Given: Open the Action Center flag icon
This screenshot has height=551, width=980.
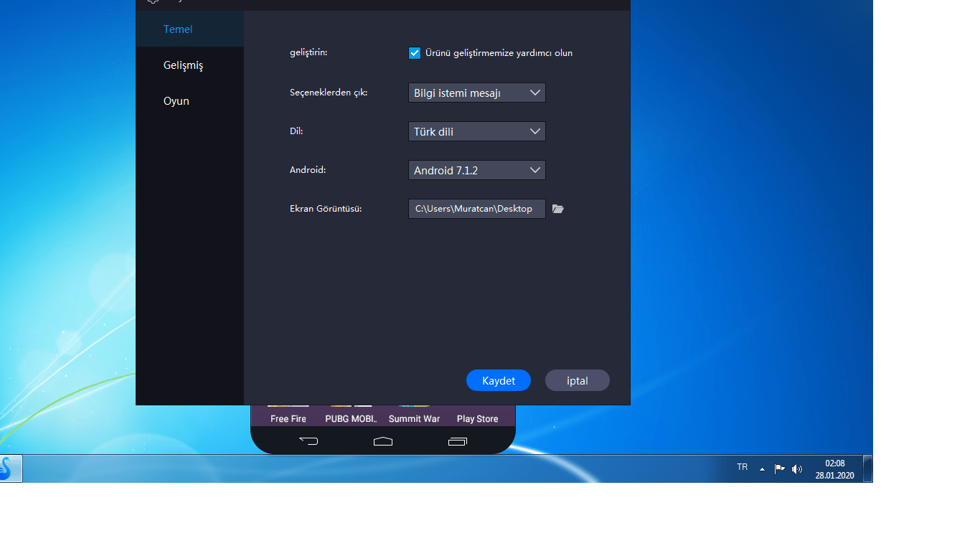Looking at the screenshot, I should pyautogui.click(x=779, y=469).
